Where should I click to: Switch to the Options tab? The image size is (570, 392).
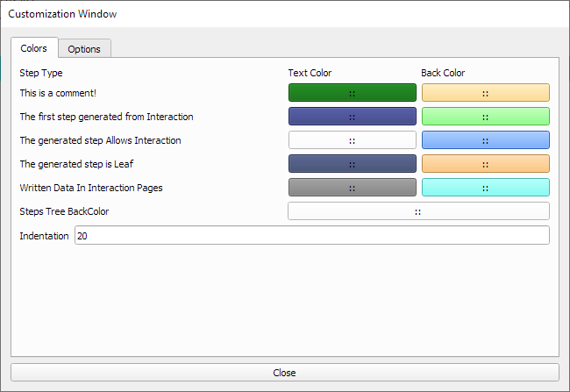[x=84, y=49]
